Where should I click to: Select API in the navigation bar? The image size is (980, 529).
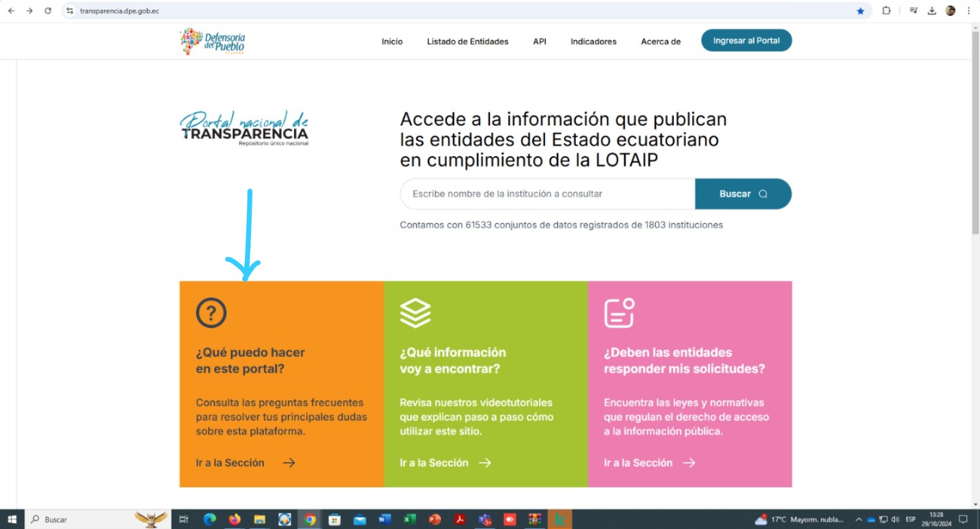pos(539,42)
